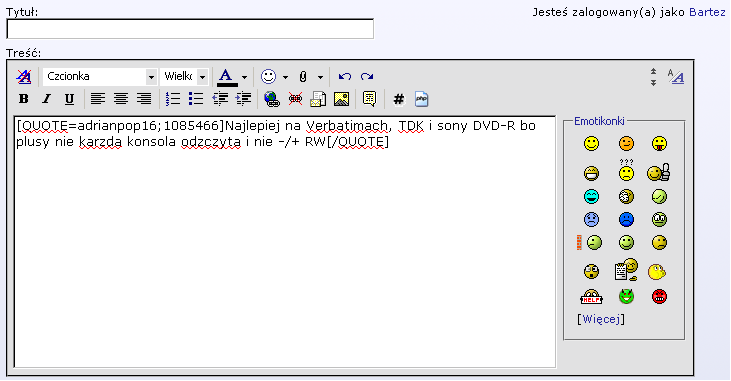Screen dimensions: 731x381
Task: Open the Bartez user profile link
Action: click(707, 12)
